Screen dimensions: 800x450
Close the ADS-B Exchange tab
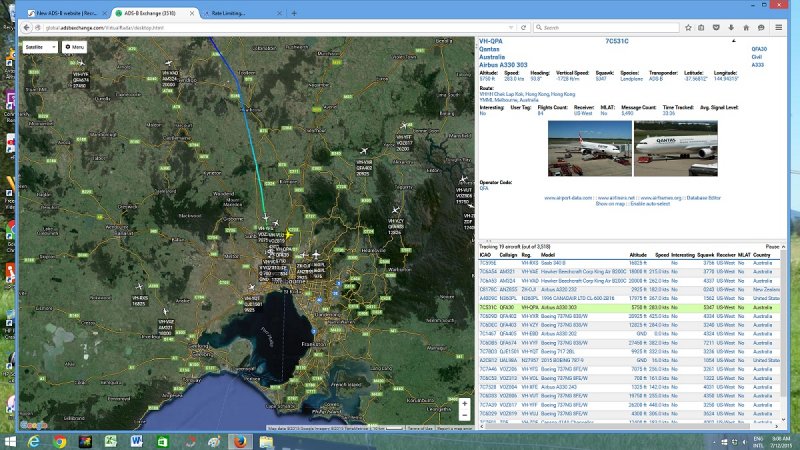pyautogui.click(x=192, y=13)
